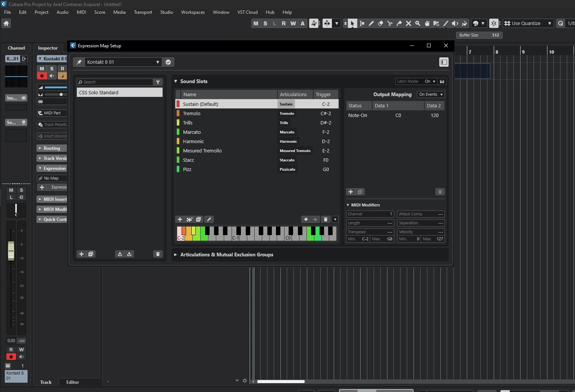
Task: Toggle Solo in the Inspector track
Action: coord(52,69)
